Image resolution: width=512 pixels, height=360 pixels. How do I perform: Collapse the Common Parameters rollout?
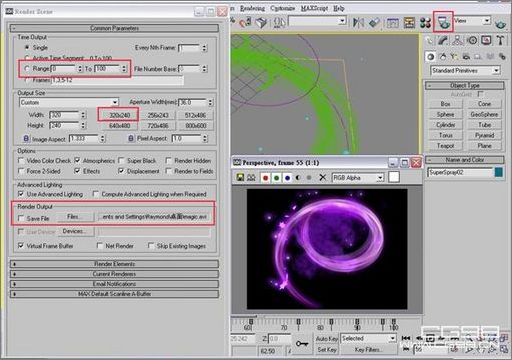click(114, 28)
